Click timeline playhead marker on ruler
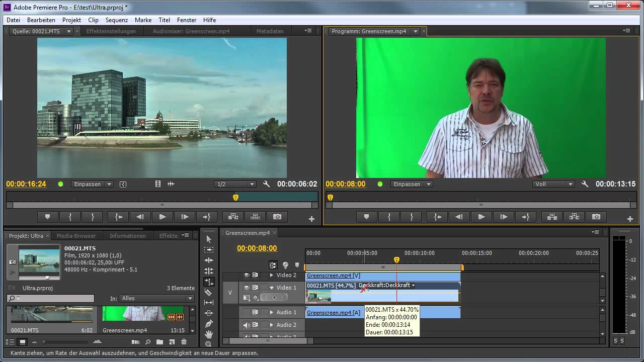 click(396, 260)
